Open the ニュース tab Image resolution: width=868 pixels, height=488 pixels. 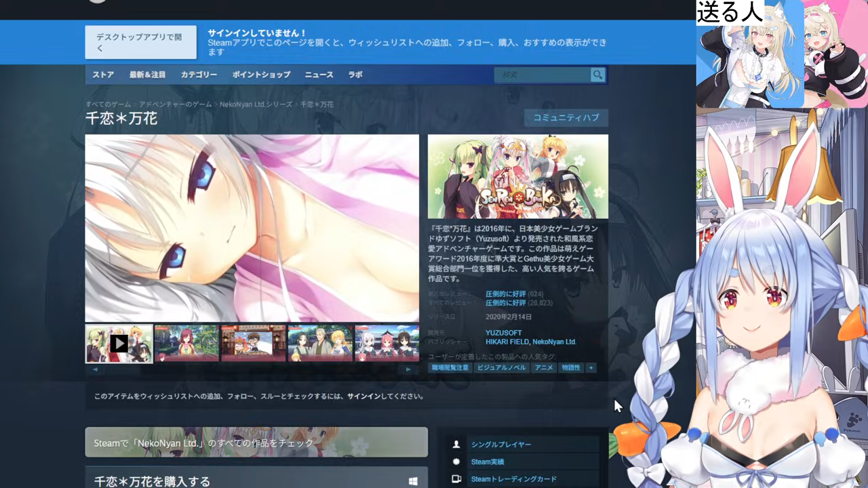click(319, 75)
